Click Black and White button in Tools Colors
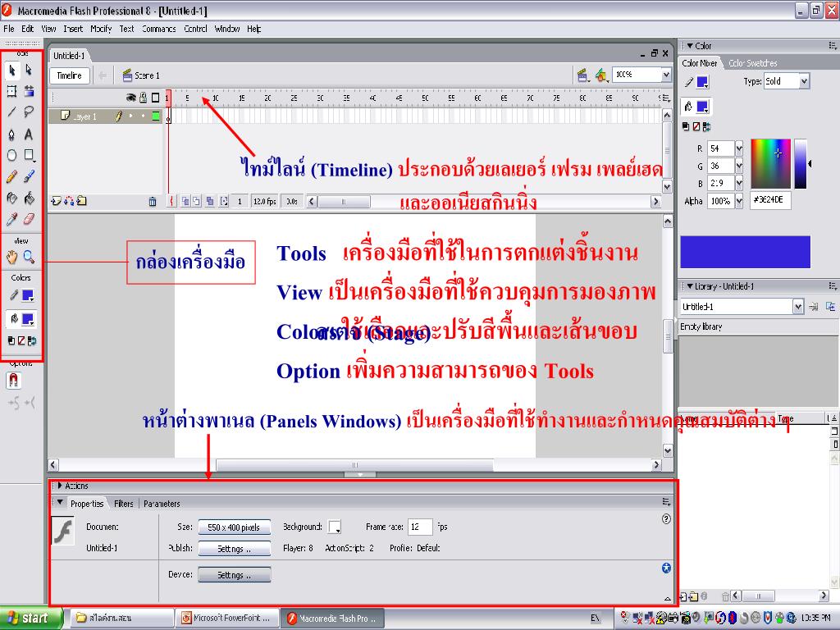 point(11,340)
